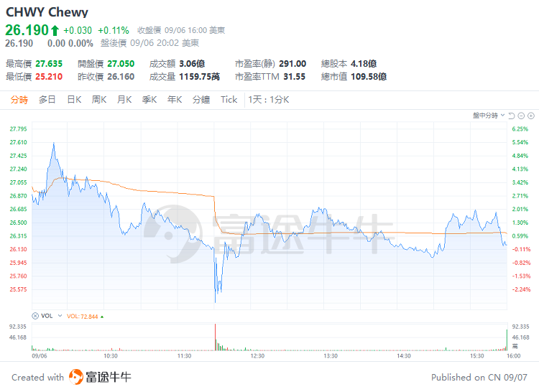Screen dimensions: 539x392
Task: Select the 年K chart tab
Action: point(175,100)
